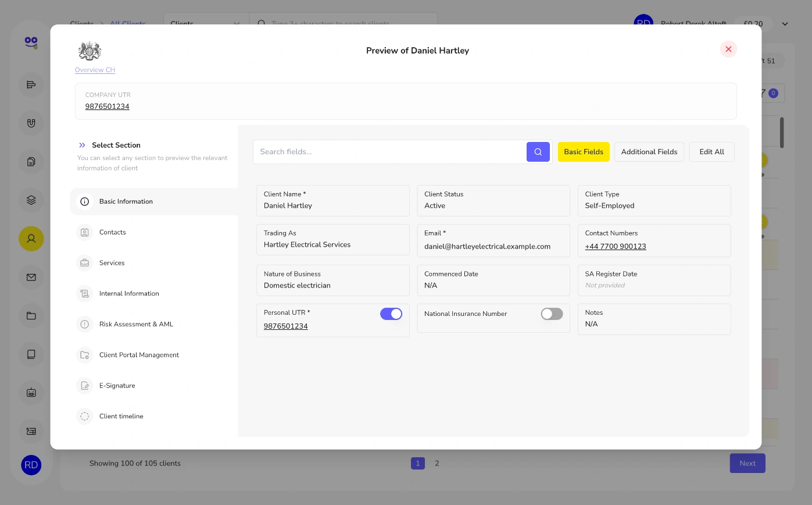
Task: Open Internal Information section
Action: point(154,294)
